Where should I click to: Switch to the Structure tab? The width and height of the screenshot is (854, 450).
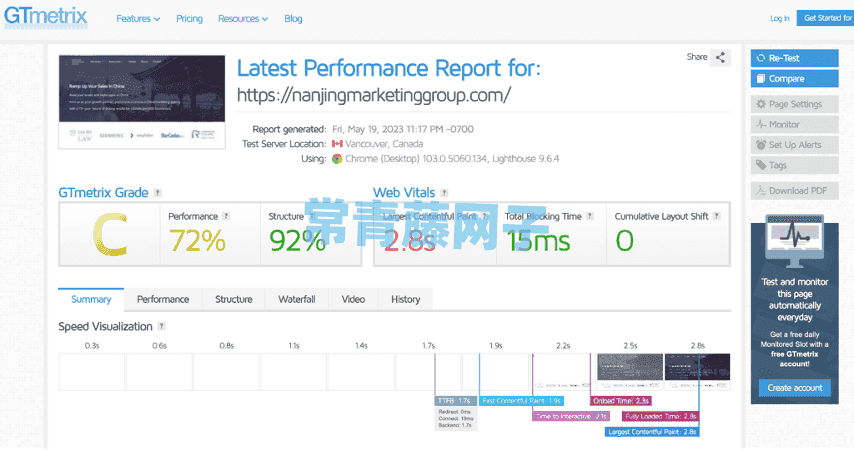234,299
